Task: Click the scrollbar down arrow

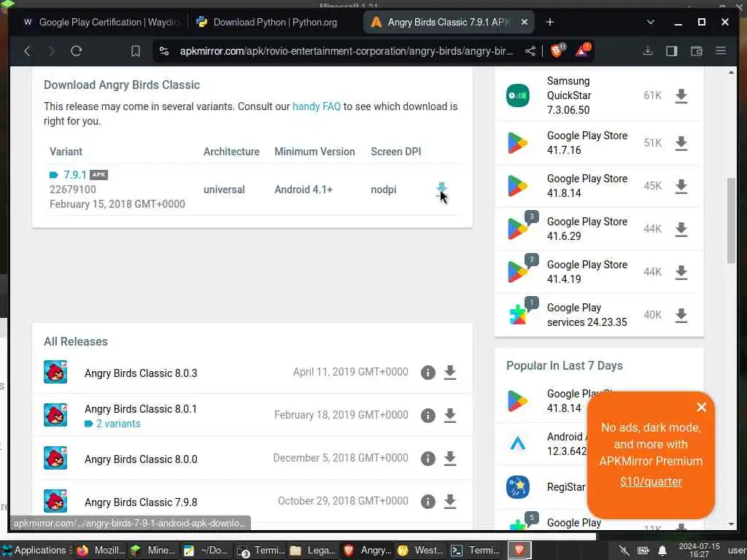Action: 731,524
